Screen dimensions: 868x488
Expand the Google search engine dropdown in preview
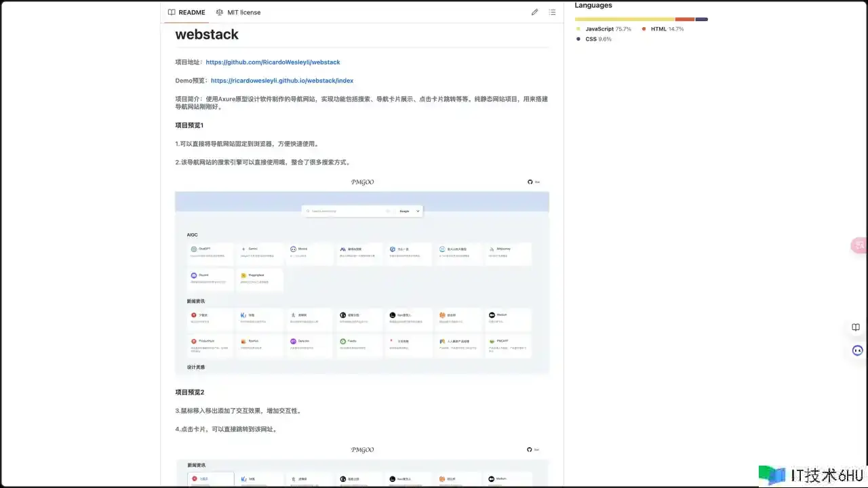pos(409,211)
